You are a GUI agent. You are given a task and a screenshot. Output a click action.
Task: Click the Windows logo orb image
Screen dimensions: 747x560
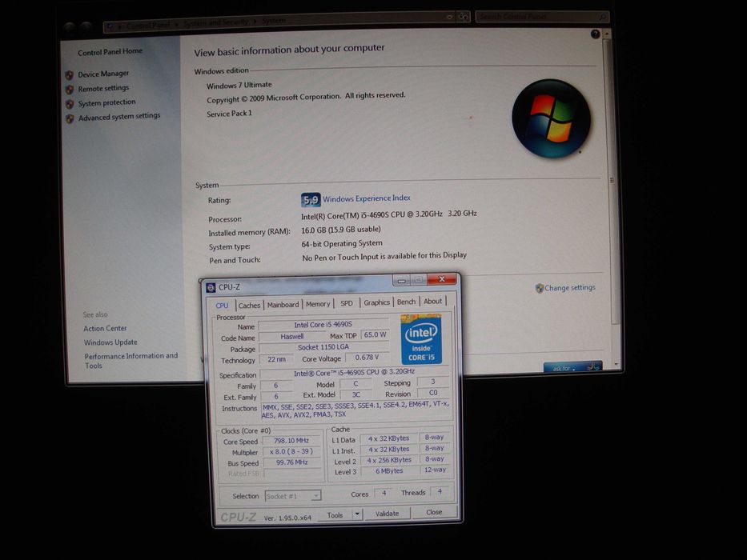[x=551, y=118]
